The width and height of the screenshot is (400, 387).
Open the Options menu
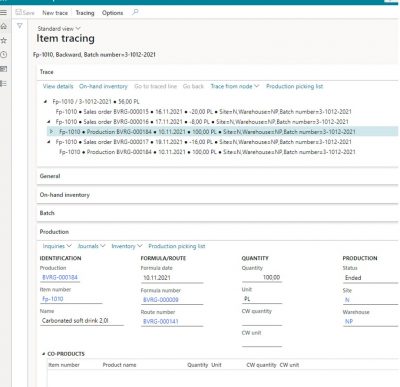(112, 13)
